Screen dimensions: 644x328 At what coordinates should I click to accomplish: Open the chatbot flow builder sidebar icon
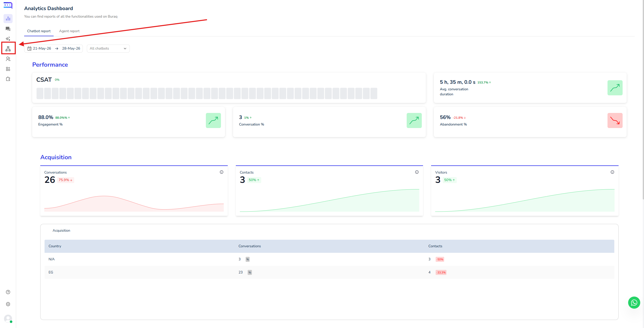(x=8, y=49)
